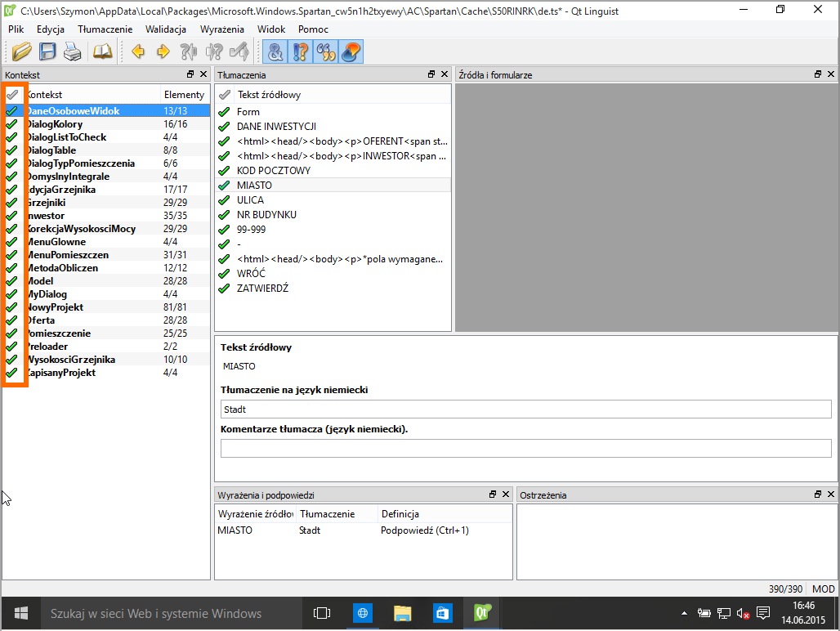Open the Pomoc menu

coord(313,29)
